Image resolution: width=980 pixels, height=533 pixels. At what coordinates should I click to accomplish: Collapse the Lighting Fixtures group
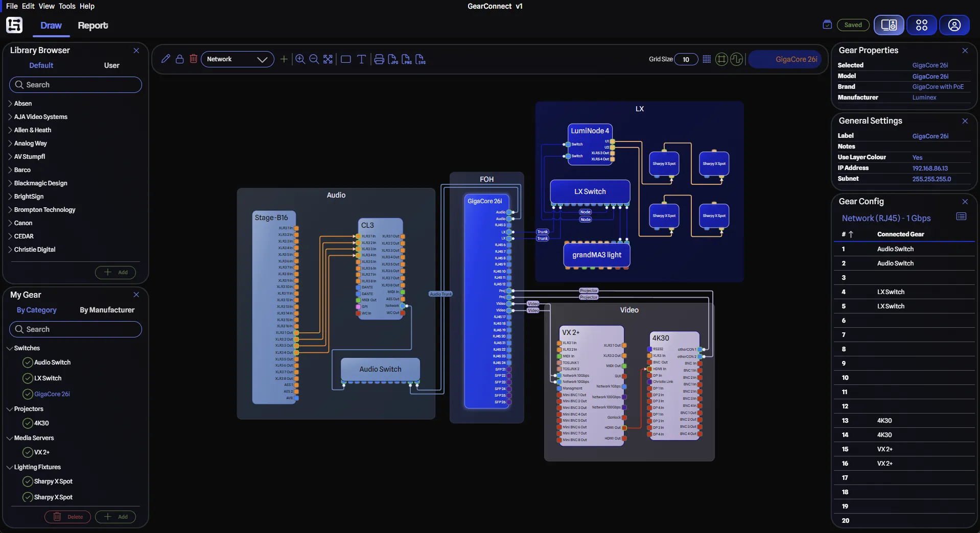coord(10,467)
